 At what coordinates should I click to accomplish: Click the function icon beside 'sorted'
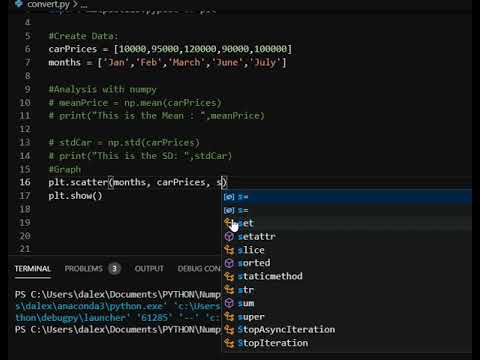click(x=229, y=263)
